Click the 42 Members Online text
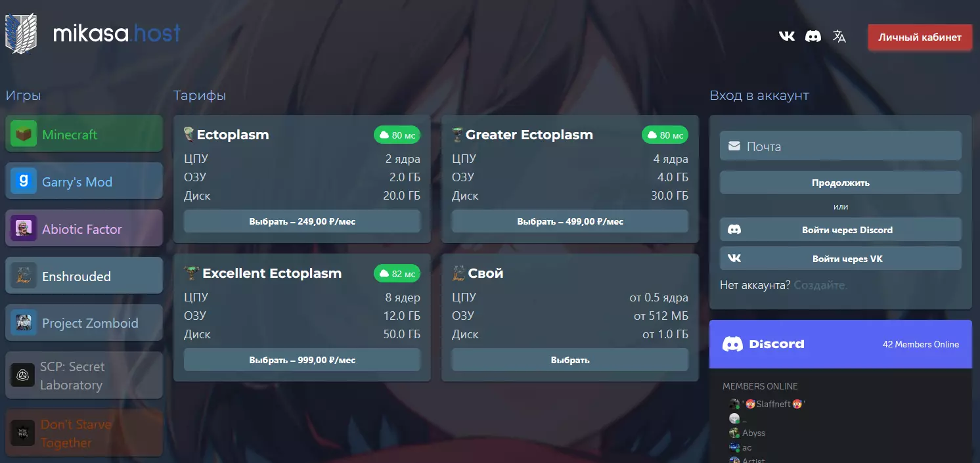The image size is (980, 463). [921, 344]
